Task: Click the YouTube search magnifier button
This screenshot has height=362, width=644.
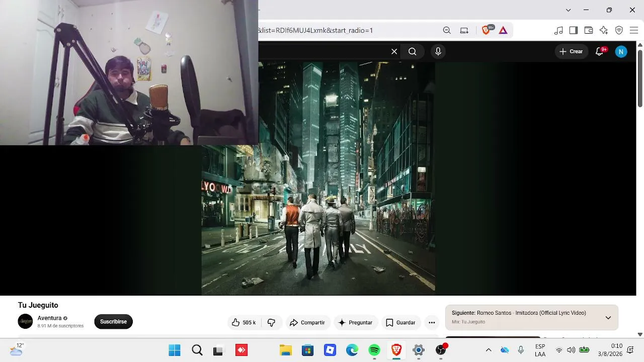Action: point(413,51)
